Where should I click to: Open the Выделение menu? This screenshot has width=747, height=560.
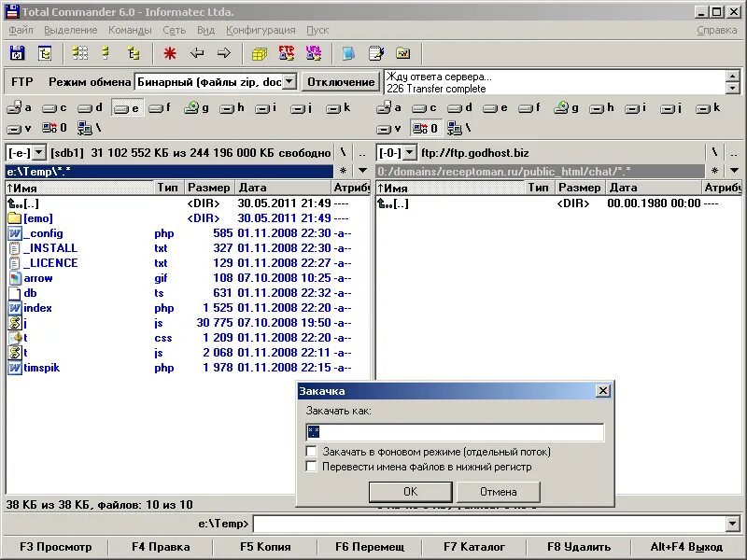click(x=71, y=30)
